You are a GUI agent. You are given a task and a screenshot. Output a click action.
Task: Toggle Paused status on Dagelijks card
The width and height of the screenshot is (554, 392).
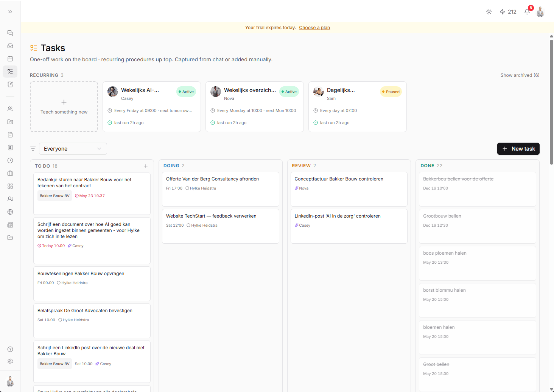pyautogui.click(x=391, y=92)
